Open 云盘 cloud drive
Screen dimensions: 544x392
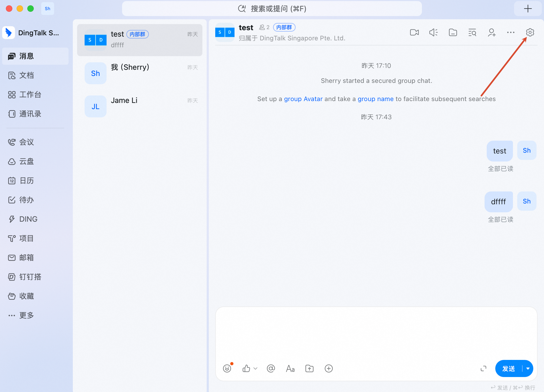point(35,161)
